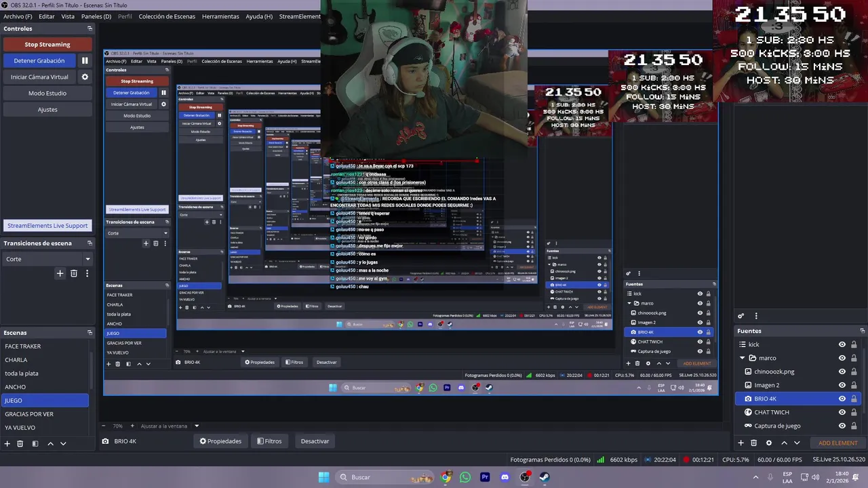Open scene transition properties three-dot menu
Screen dimensions: 868x488
[x=87, y=273]
